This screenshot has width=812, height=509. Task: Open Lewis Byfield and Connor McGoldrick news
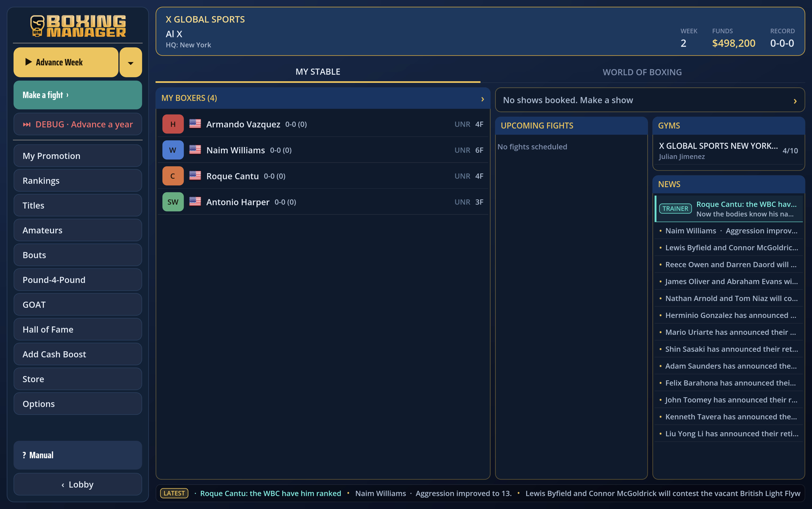click(729, 247)
